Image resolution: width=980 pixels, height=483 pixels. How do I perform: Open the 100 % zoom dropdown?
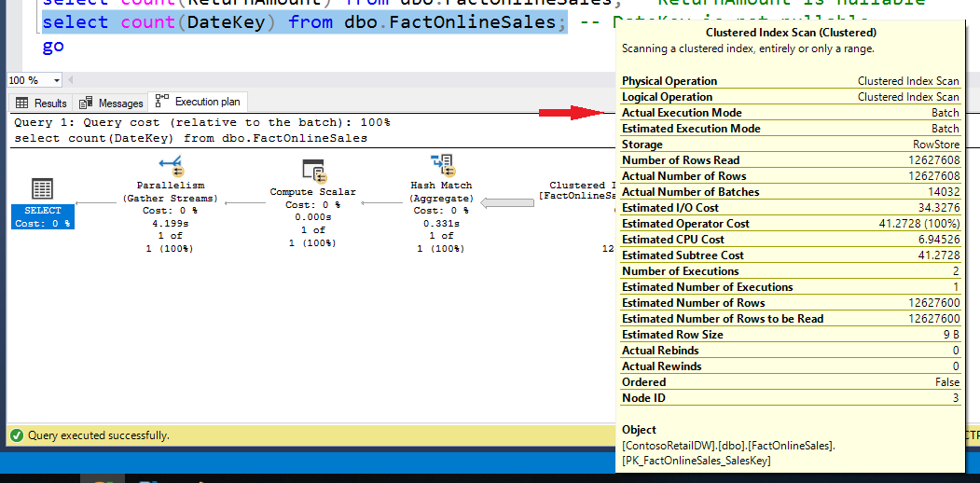57,80
